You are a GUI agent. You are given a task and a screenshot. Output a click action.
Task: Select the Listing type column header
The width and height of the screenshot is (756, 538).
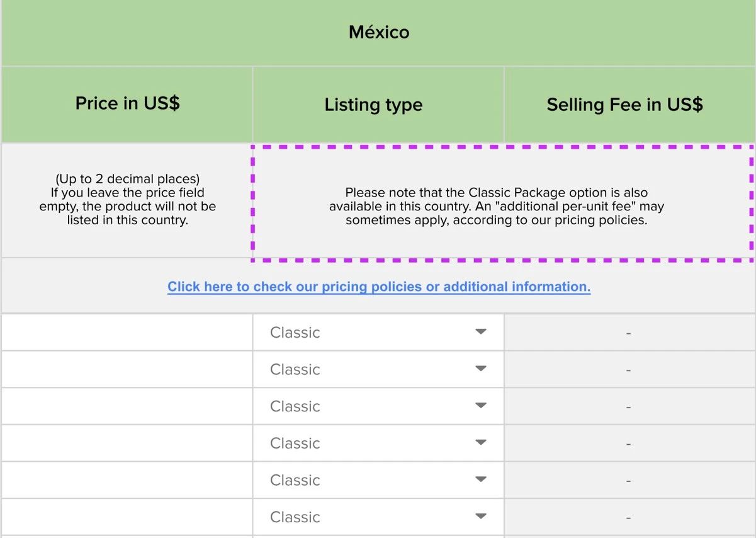pyautogui.click(x=373, y=105)
